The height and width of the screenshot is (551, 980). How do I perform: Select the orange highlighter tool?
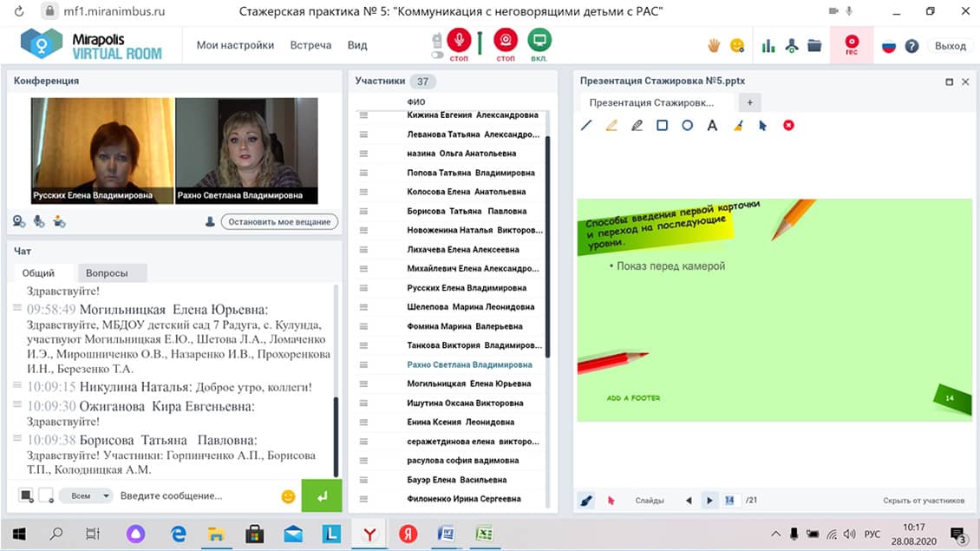tap(611, 126)
